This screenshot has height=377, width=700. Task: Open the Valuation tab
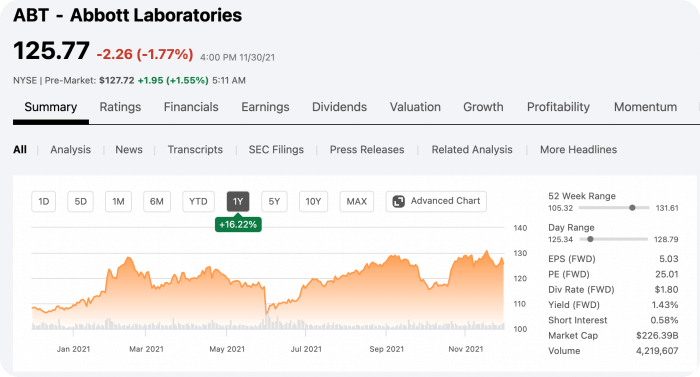(415, 107)
